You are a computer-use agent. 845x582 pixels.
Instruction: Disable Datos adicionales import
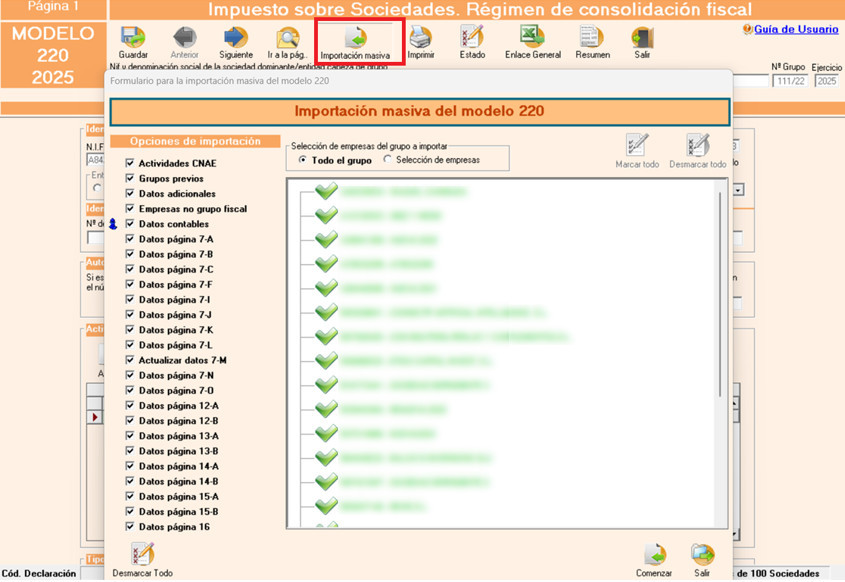click(129, 193)
